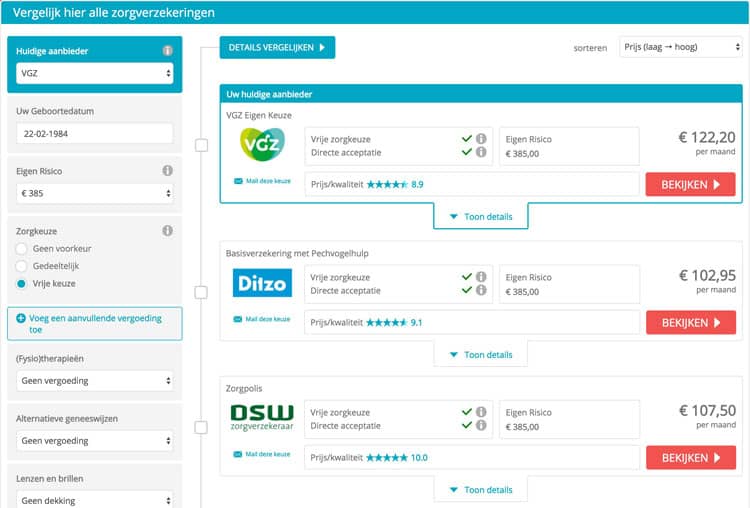Open Huidige aanbieder VGZ dropdown
This screenshot has height=508, width=750.
tap(95, 73)
